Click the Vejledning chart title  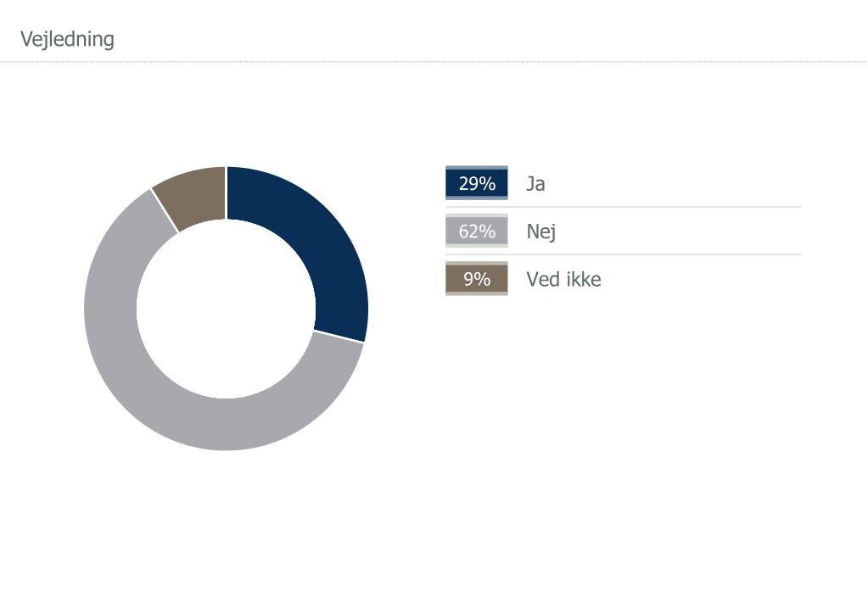point(68,39)
